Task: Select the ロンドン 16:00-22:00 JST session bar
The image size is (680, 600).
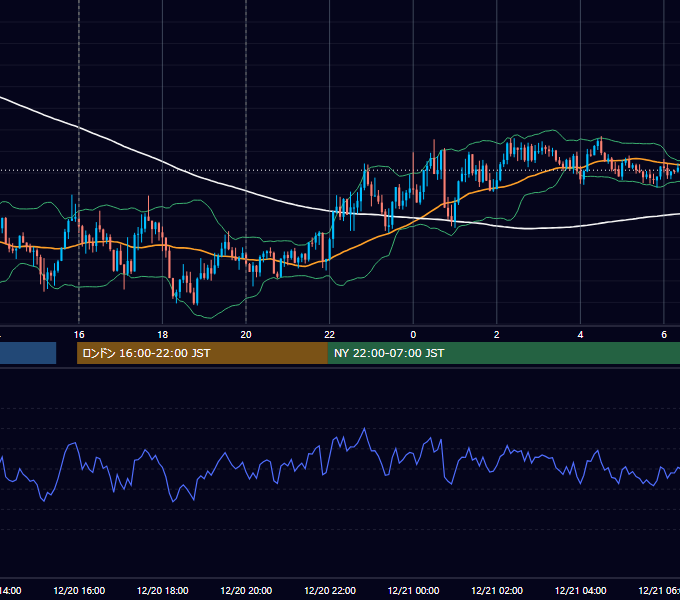Action: click(x=202, y=353)
